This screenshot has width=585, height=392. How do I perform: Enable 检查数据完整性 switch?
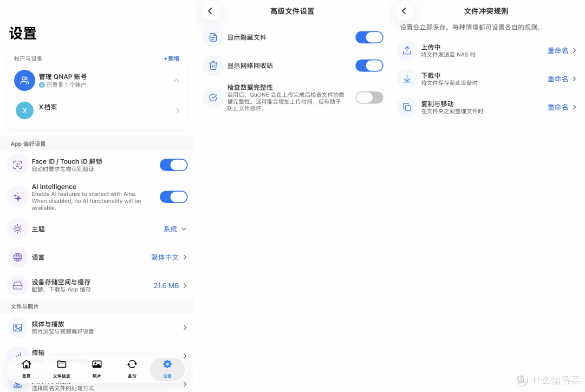coord(369,97)
